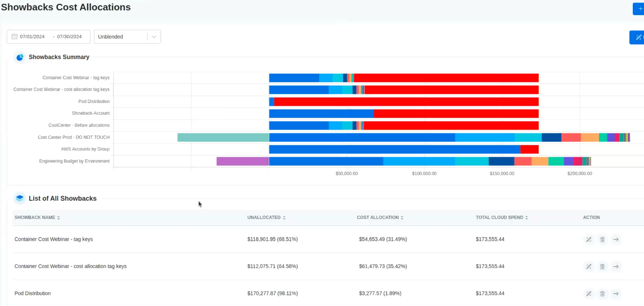The height and width of the screenshot is (306, 644).
Task: Click the blue segment of Showback-Account bar
Action: [321, 113]
